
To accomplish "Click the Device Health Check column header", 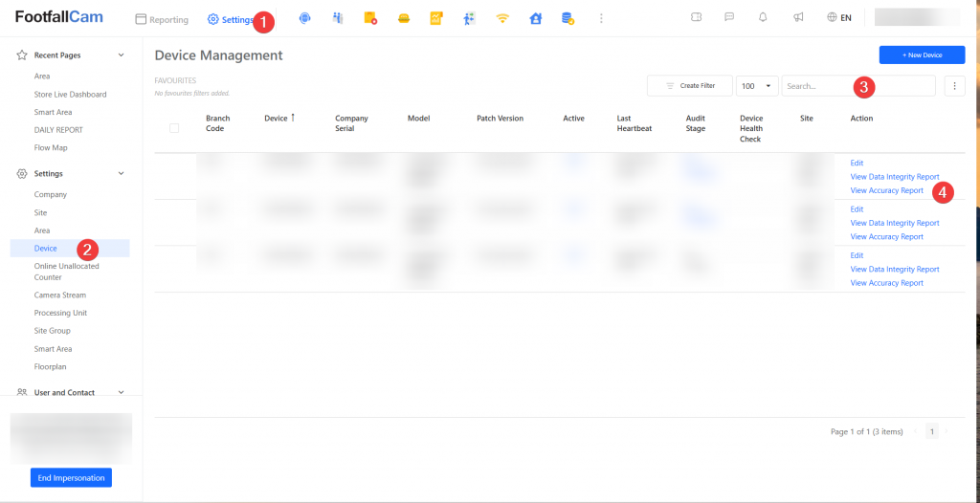I will 751,129.
